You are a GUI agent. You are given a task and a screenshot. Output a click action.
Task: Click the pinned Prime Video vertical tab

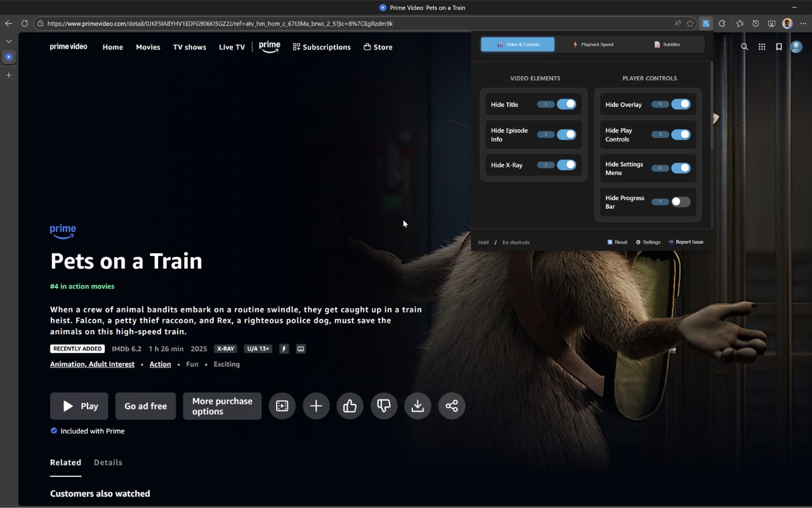8,57
